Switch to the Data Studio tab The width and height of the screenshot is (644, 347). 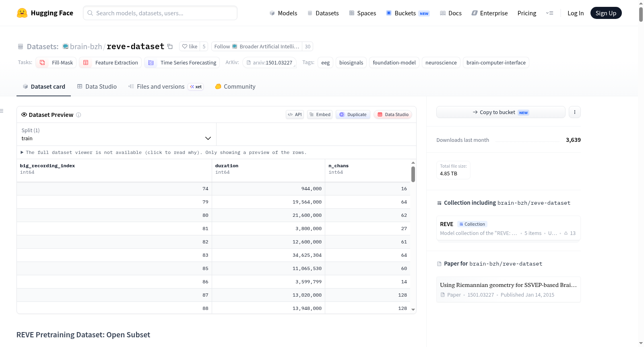coord(97,87)
